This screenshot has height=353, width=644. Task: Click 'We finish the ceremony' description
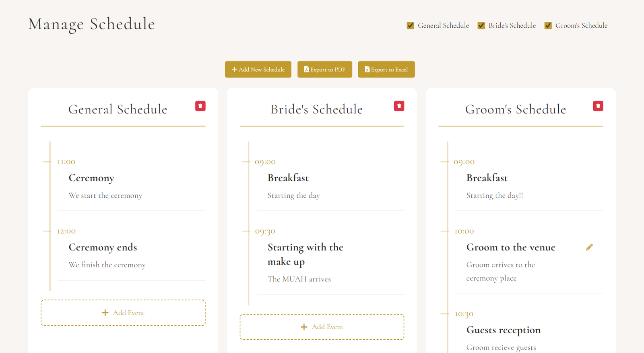(107, 265)
